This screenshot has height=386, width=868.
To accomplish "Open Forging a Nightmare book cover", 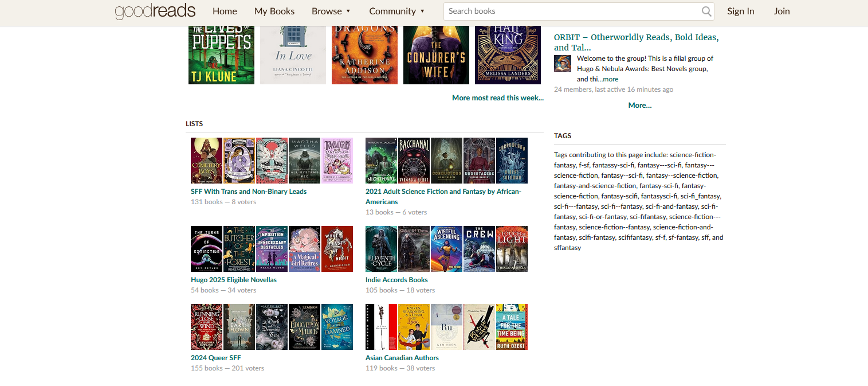I will click(x=381, y=161).
